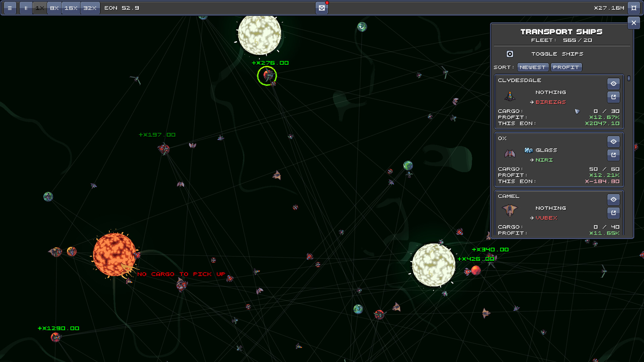Sort transport ships by Profit

click(x=566, y=67)
